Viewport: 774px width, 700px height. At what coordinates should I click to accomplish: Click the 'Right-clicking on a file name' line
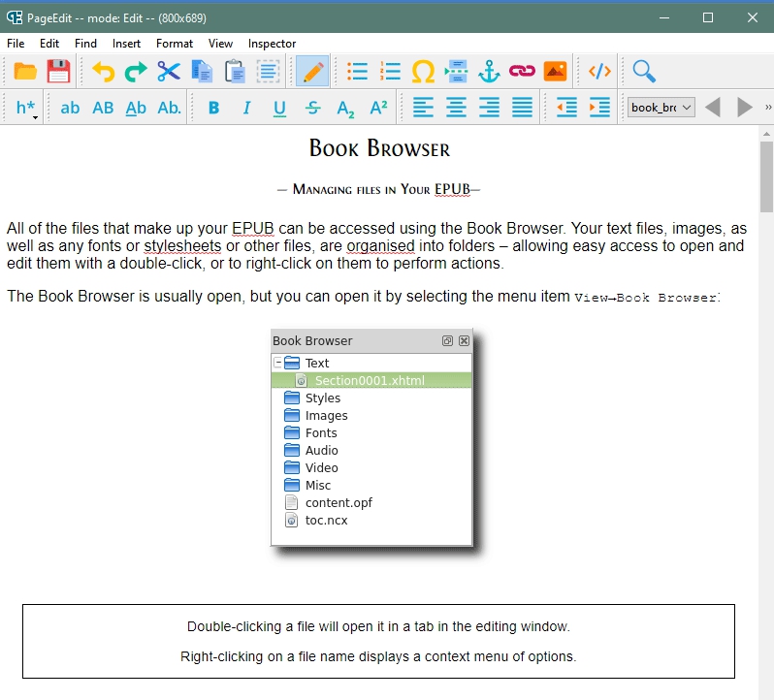pos(378,656)
